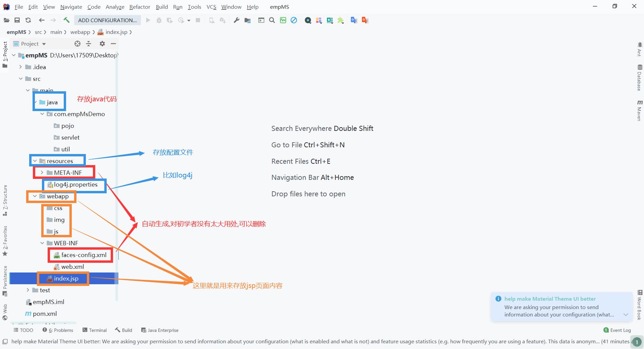Image resolution: width=644 pixels, height=349 pixels.
Task: Click the blue crossed-circle toolbar icon
Action: [x=294, y=20]
